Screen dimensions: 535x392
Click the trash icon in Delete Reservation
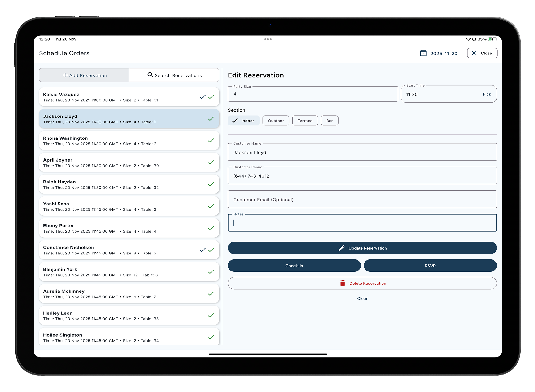[x=342, y=283]
